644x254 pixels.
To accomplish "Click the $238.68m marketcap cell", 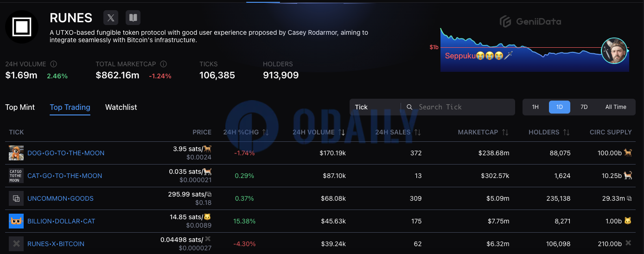I will tap(494, 153).
